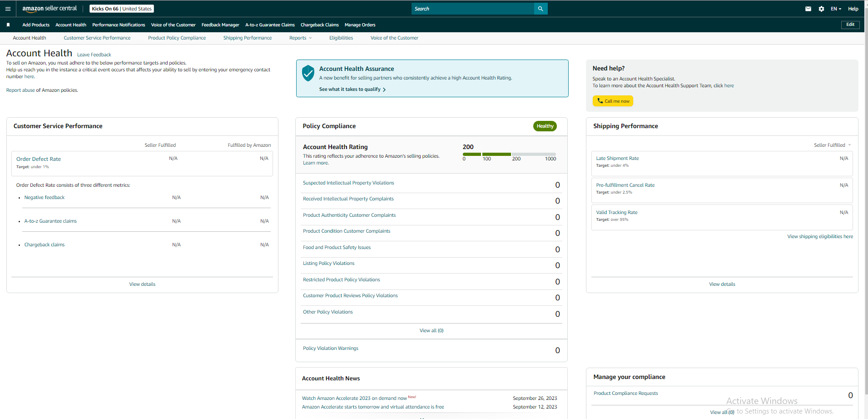Open Manage Orders in favorites bar

[x=360, y=25]
